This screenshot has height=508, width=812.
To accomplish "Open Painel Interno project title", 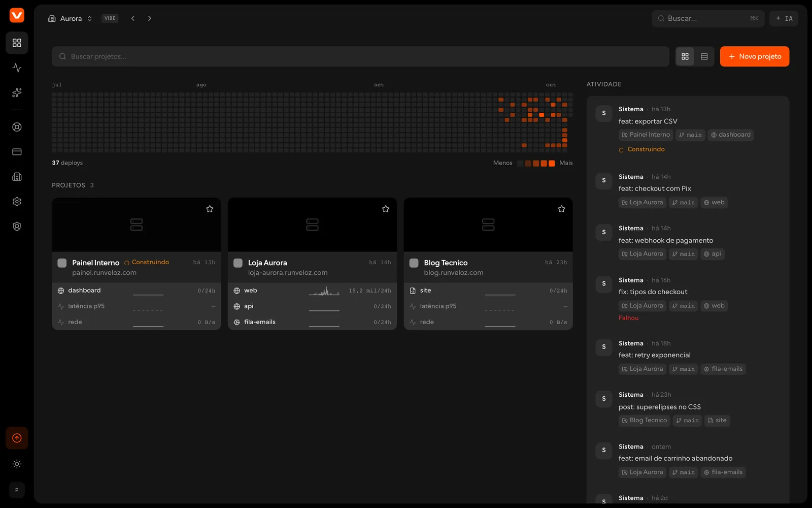I will point(95,263).
